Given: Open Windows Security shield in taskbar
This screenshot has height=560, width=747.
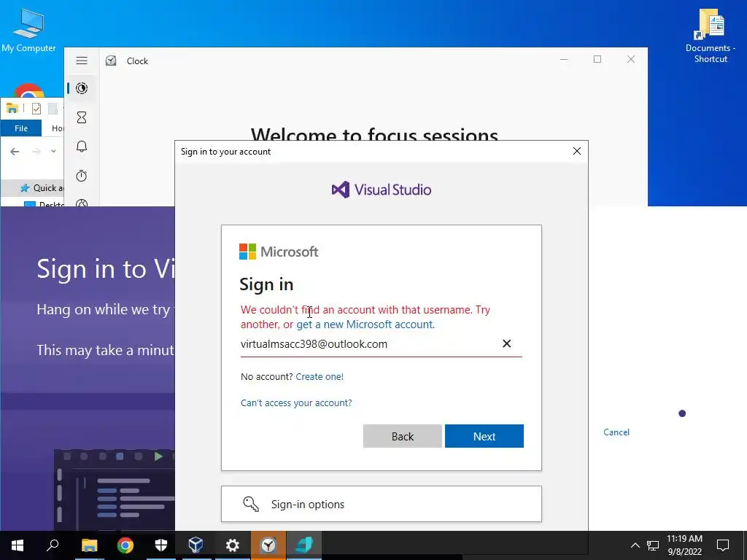Looking at the screenshot, I should [x=161, y=545].
